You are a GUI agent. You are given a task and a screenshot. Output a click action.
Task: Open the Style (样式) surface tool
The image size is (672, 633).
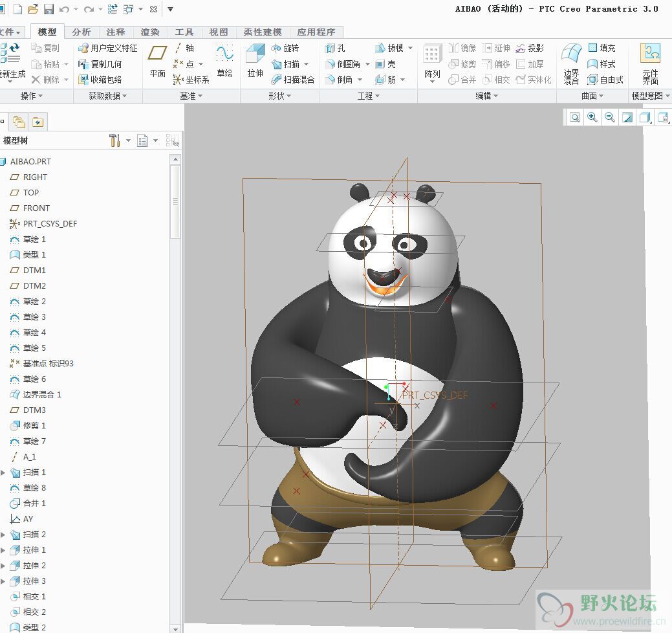pos(602,64)
